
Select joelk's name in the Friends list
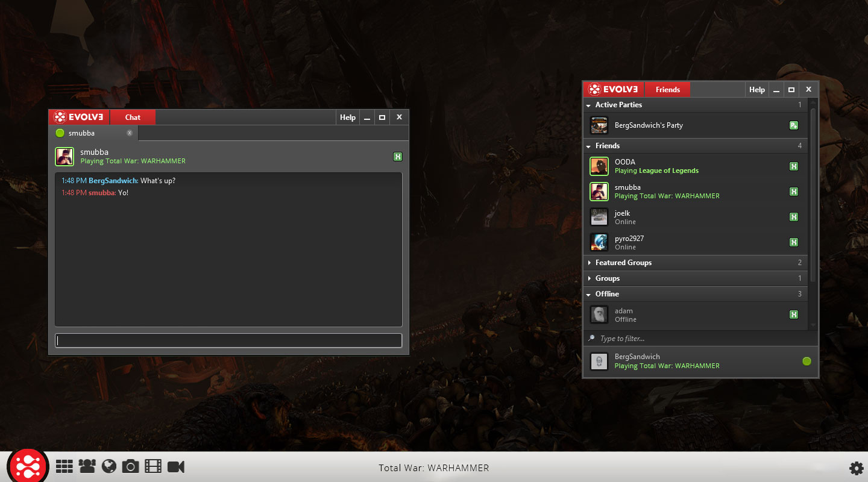[x=622, y=213]
